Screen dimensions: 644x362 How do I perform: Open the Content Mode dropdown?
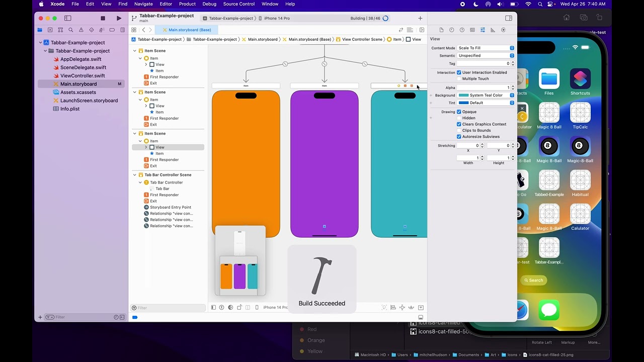pyautogui.click(x=486, y=48)
